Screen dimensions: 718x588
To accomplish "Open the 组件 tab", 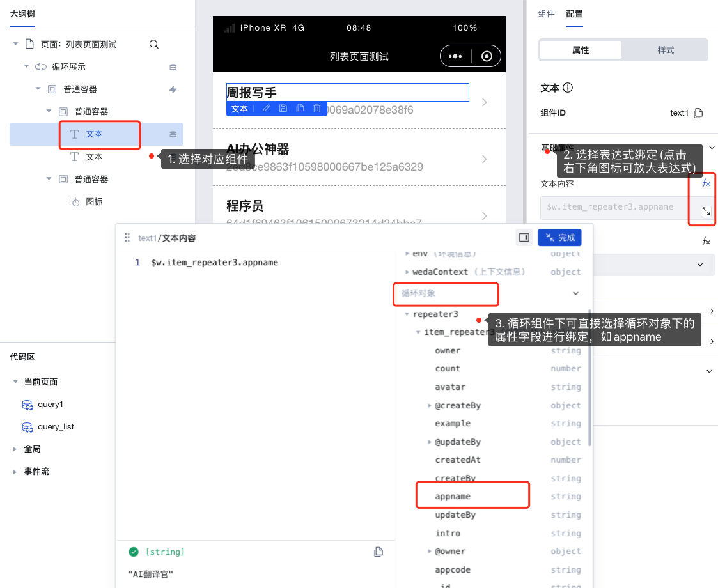I will (x=547, y=13).
